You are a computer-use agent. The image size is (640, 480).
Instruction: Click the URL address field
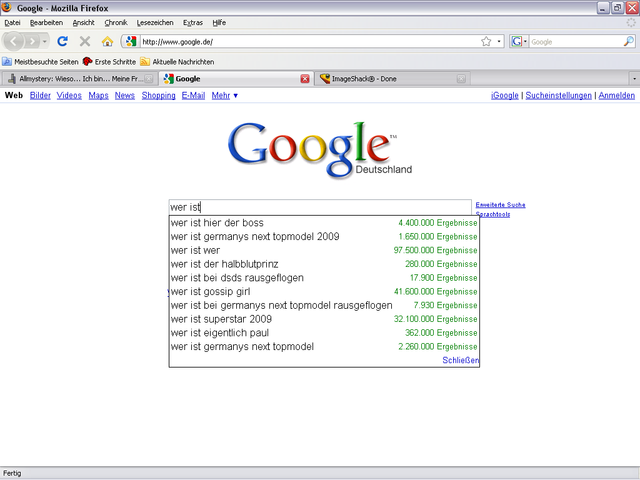tap(309, 42)
